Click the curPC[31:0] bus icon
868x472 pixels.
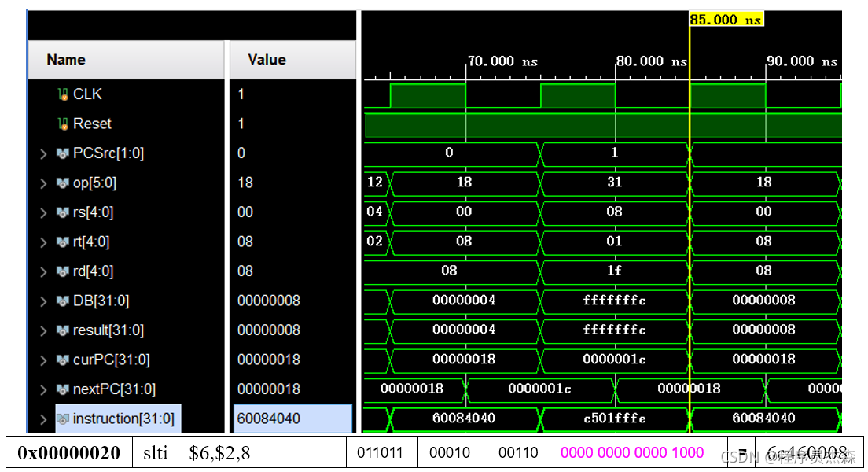click(63, 360)
